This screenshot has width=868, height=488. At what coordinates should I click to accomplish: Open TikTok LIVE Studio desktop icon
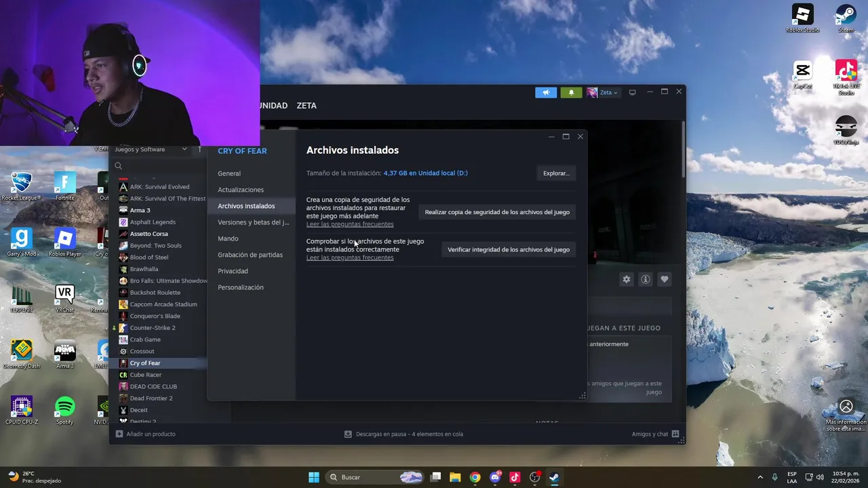(846, 77)
